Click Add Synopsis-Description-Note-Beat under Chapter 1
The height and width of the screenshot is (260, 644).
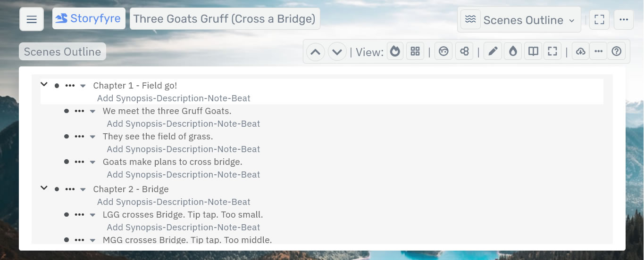pos(174,98)
